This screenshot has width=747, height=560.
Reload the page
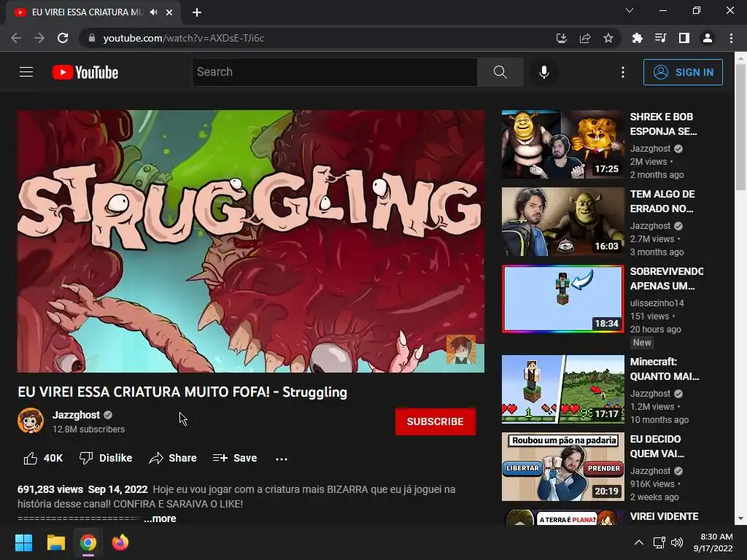pyautogui.click(x=63, y=38)
